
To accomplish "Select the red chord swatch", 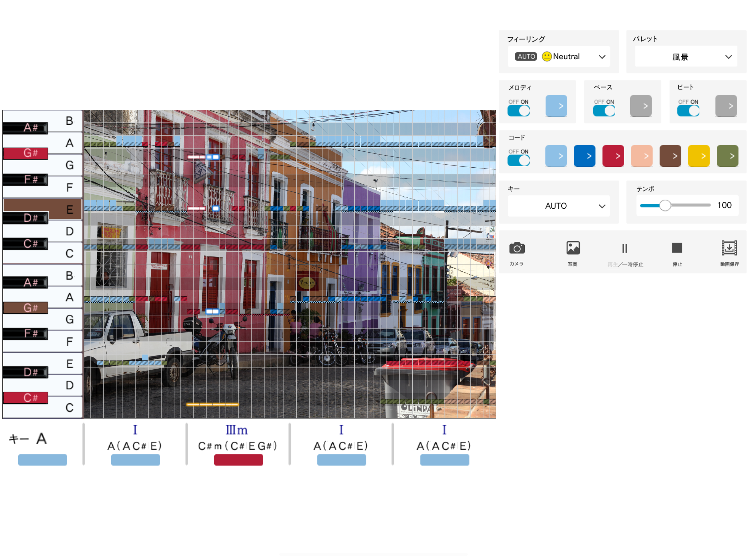I will (x=613, y=156).
